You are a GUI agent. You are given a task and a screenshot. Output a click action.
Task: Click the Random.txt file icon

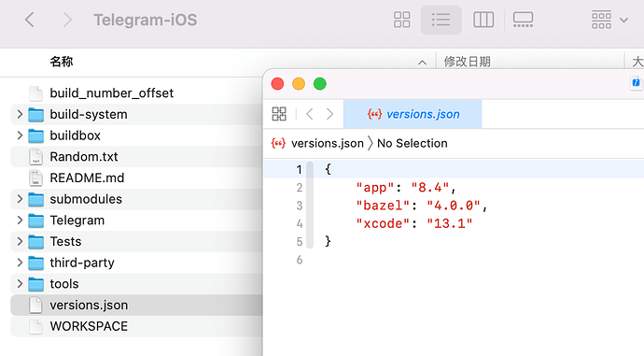click(x=36, y=157)
